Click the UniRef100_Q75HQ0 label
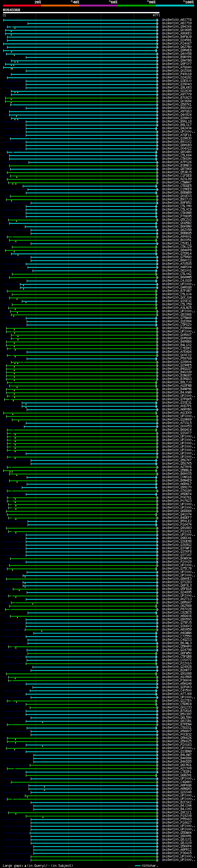Viewport: 197px width, 868px height. click(177, 257)
